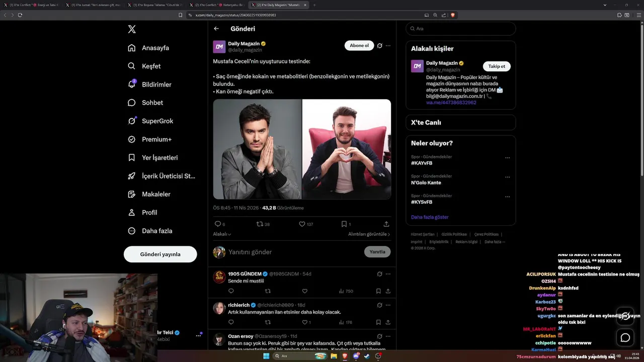This screenshot has height=362, width=644.
Task: Bookmark the richierich reply
Action: click(378, 322)
